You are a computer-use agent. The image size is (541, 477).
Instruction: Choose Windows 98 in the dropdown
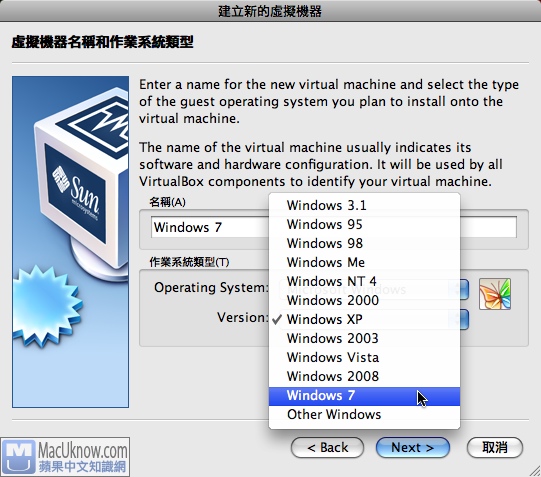pos(364,243)
